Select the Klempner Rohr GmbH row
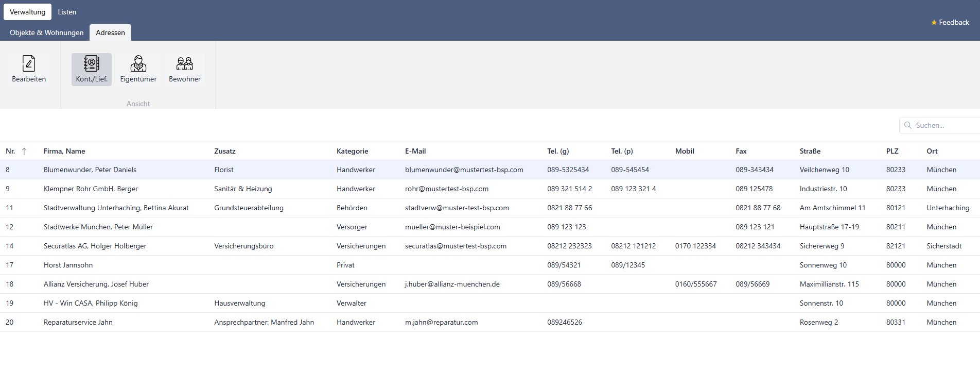 pyautogui.click(x=490, y=189)
